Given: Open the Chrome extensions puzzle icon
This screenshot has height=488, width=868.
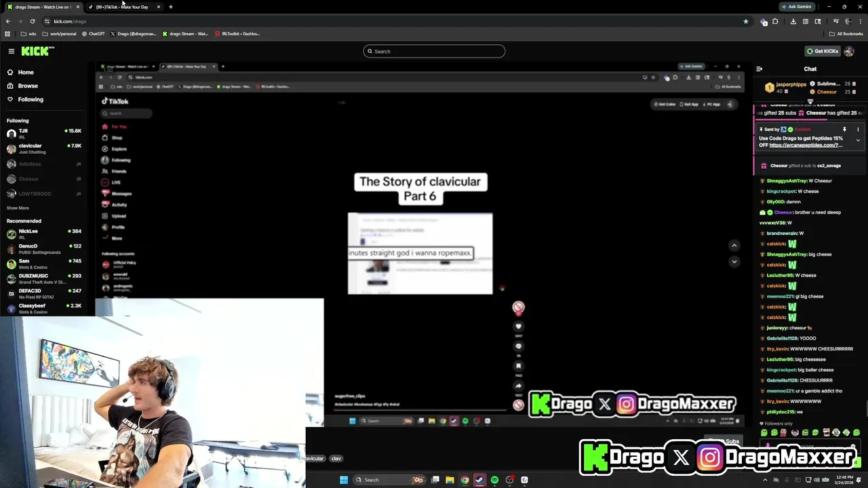Looking at the screenshot, I should click(775, 21).
